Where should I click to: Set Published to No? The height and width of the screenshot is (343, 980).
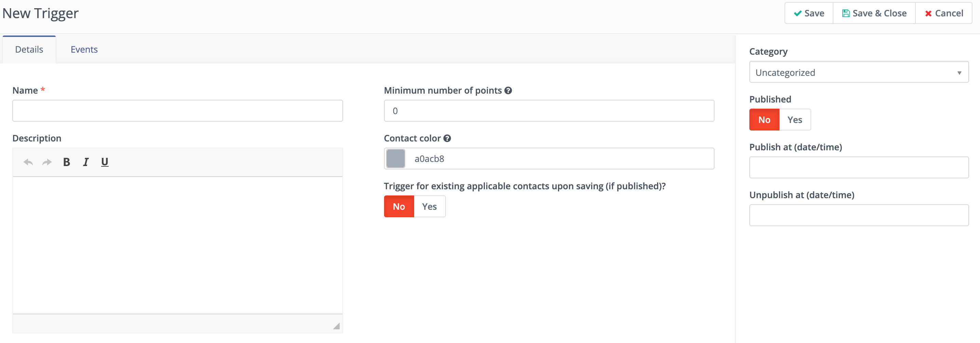pyautogui.click(x=764, y=120)
